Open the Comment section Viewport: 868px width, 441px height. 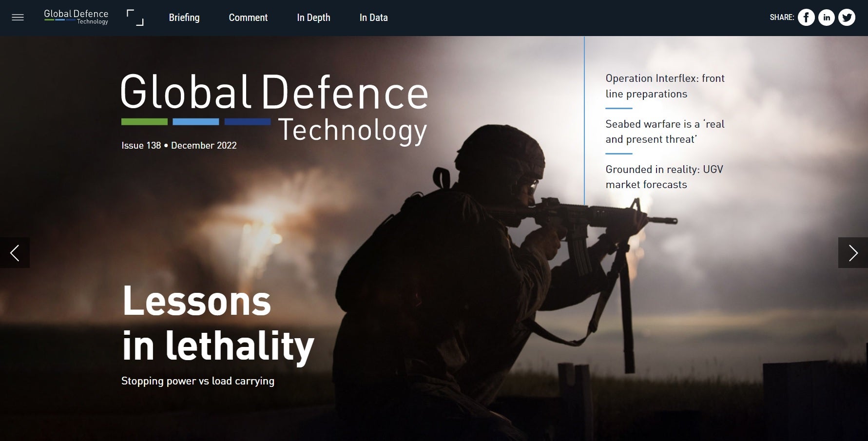click(x=248, y=18)
